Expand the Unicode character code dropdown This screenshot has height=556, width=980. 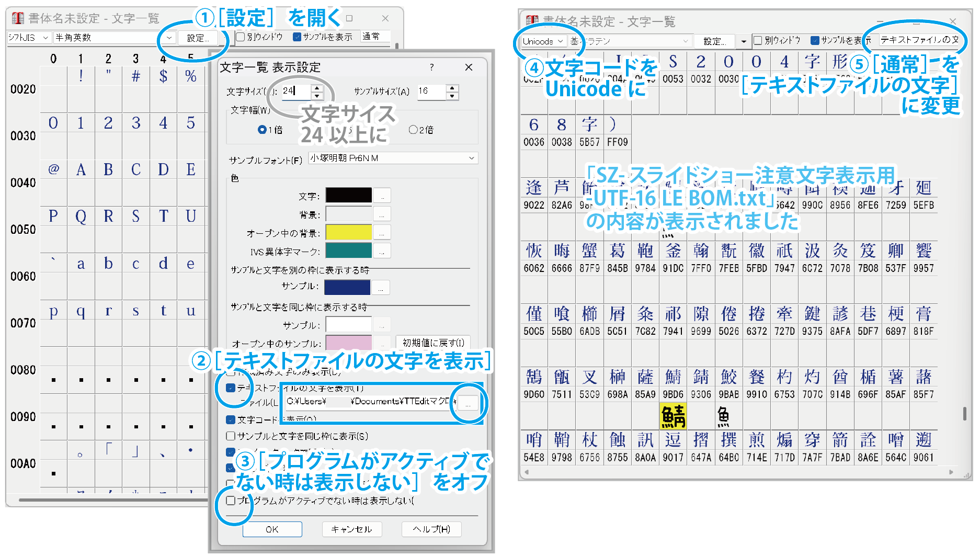pyautogui.click(x=544, y=41)
